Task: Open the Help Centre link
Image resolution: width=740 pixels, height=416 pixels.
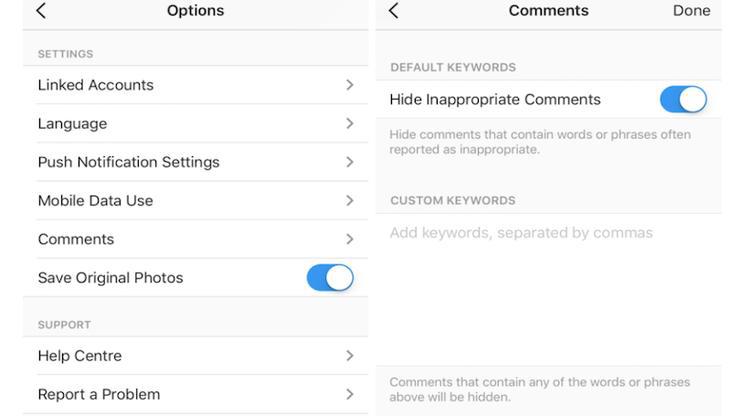Action: (80, 356)
